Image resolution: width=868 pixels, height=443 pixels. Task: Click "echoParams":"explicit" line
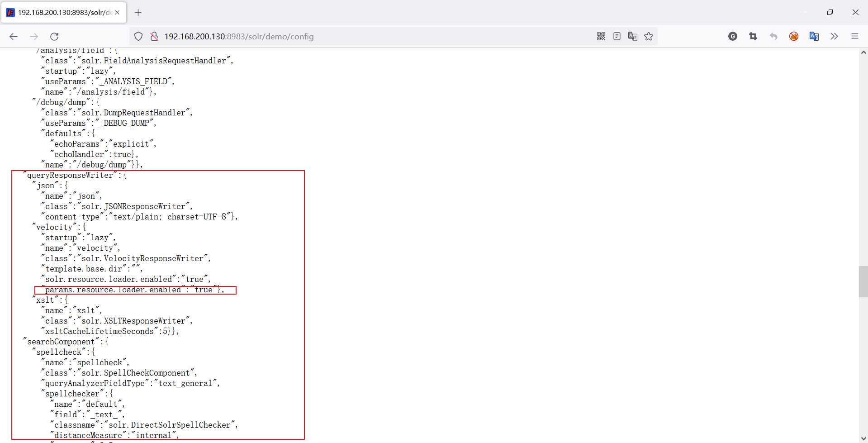click(103, 144)
